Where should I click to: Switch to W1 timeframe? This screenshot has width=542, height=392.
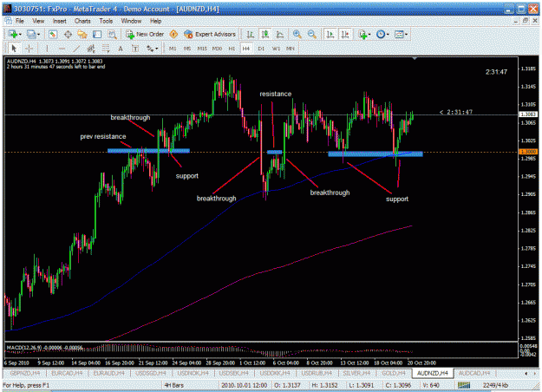[x=276, y=49]
